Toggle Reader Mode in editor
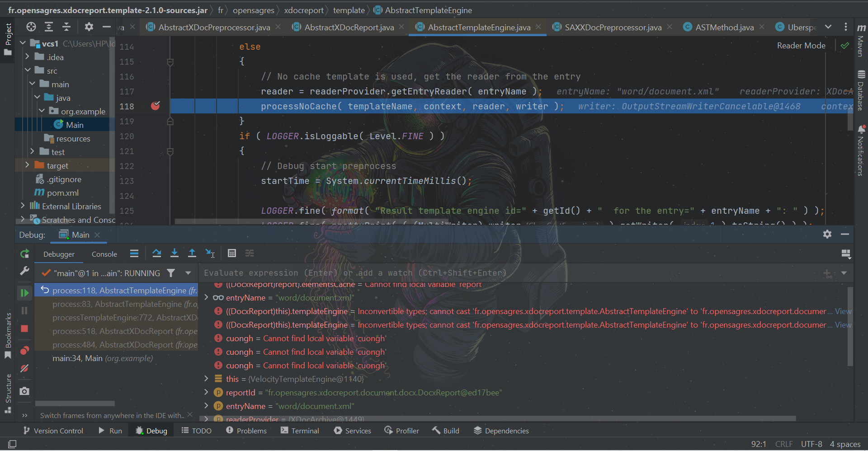Viewport: 868px width, 451px height. pos(801,46)
